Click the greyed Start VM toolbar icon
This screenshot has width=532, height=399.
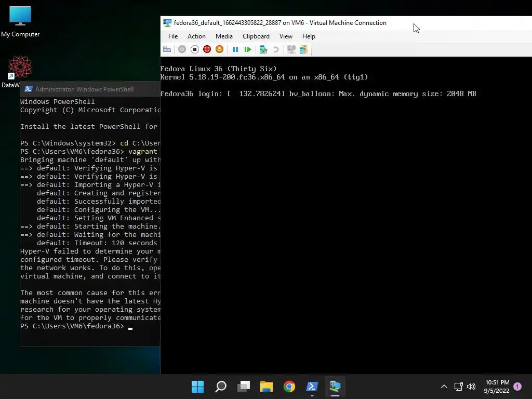[x=182, y=49]
